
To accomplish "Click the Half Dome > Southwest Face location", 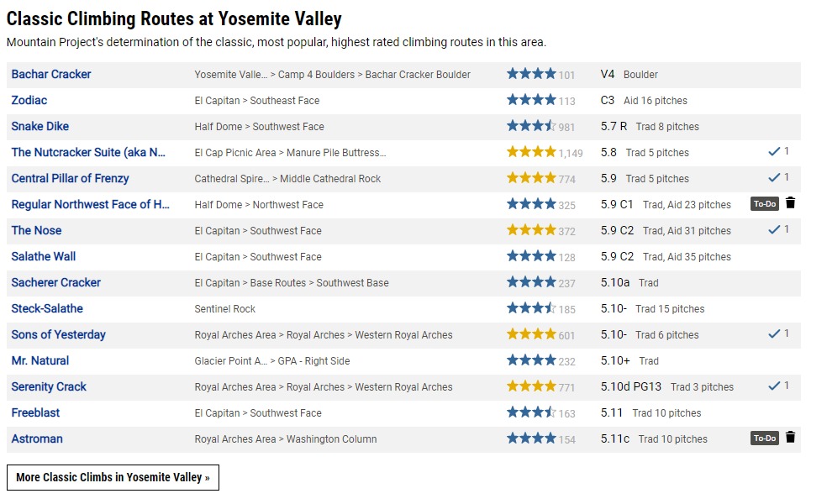I will [x=259, y=127].
